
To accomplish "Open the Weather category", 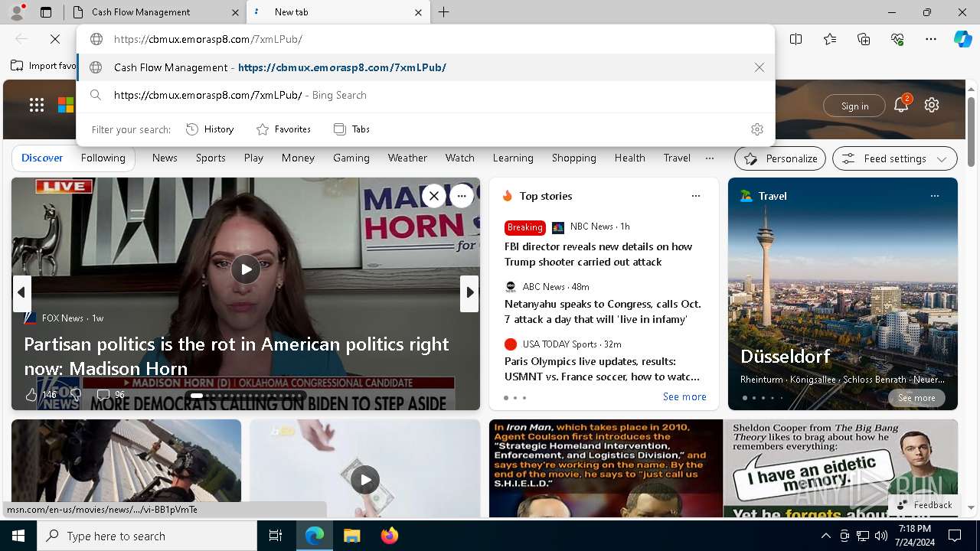I will tap(407, 158).
